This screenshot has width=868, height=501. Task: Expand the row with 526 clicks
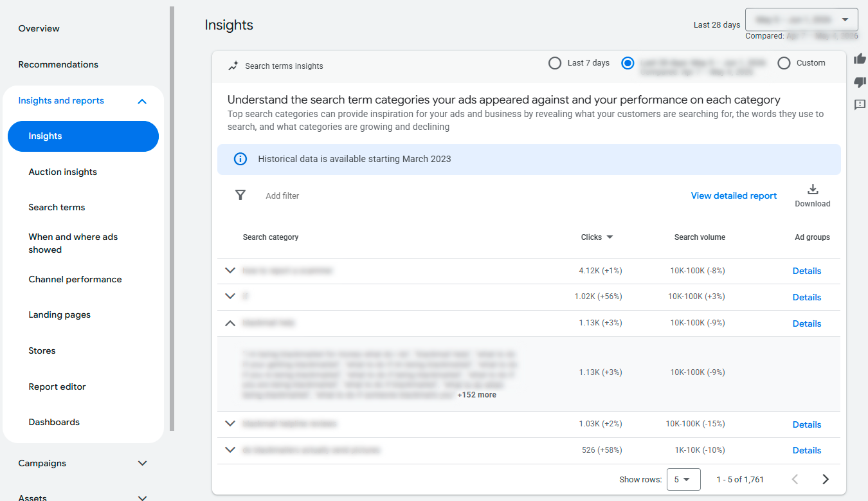point(230,450)
